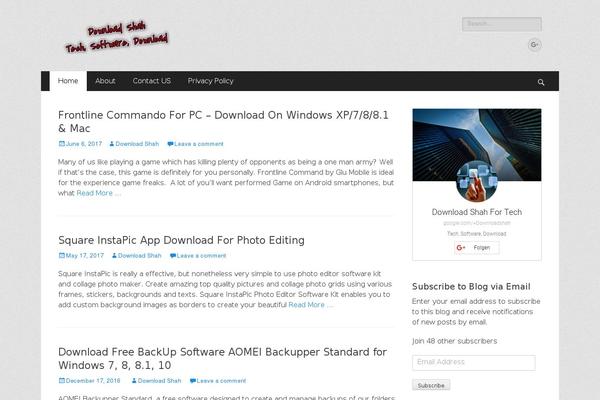The width and height of the screenshot is (600, 400).
Task: Click calendar icon beside June 6, 2017
Action: tap(62, 144)
